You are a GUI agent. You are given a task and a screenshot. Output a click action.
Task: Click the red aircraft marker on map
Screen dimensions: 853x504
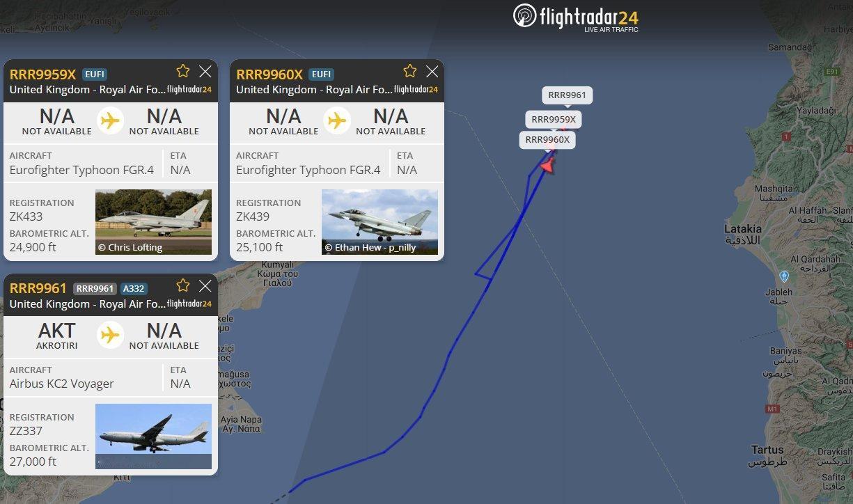(549, 165)
